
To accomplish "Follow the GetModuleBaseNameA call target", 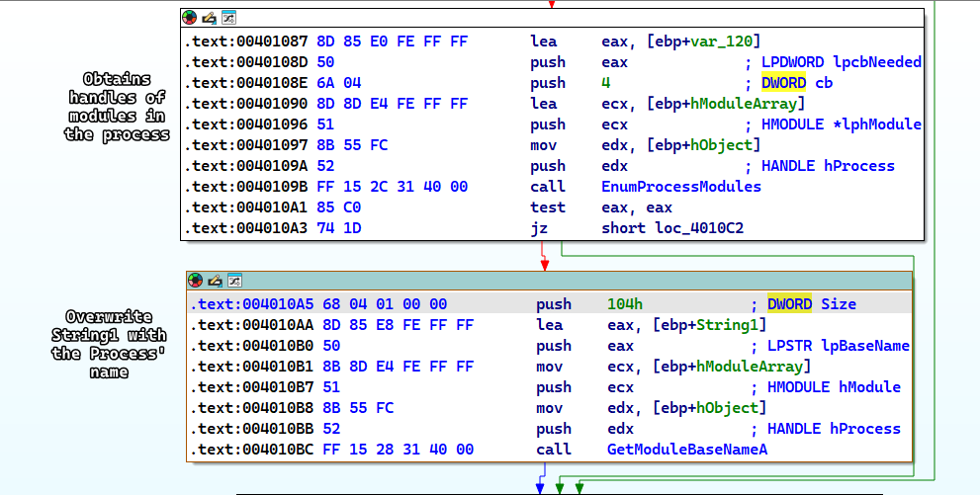I will coord(687,450).
